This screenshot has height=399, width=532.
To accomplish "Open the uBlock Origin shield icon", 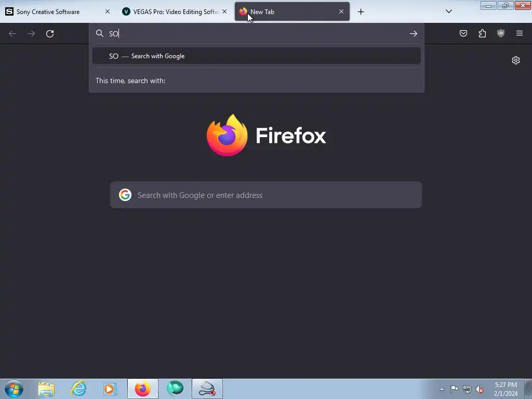I will 501,33.
